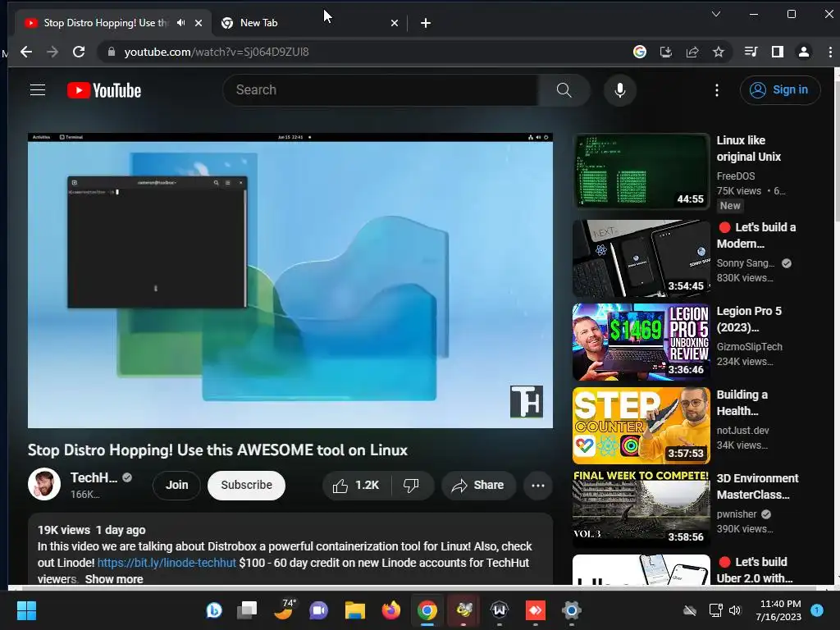The image size is (840, 630).
Task: Open File Explorer from the taskbar
Action: pos(354,610)
